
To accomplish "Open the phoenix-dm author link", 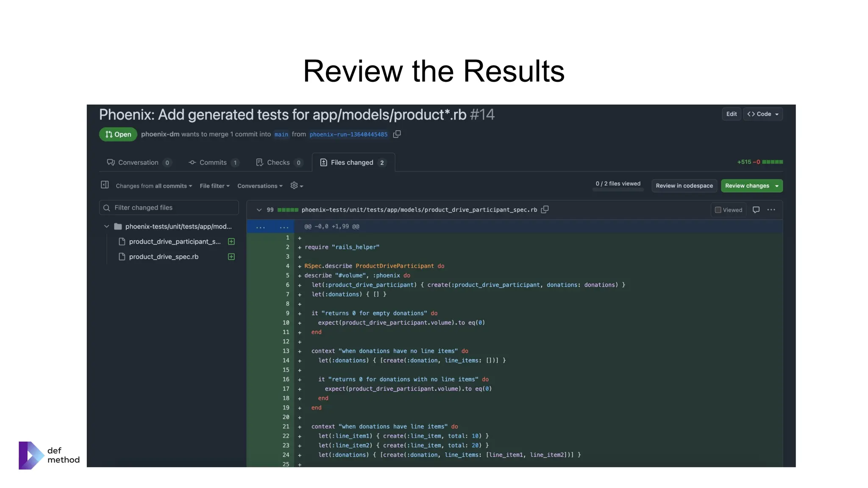I will 160,134.
